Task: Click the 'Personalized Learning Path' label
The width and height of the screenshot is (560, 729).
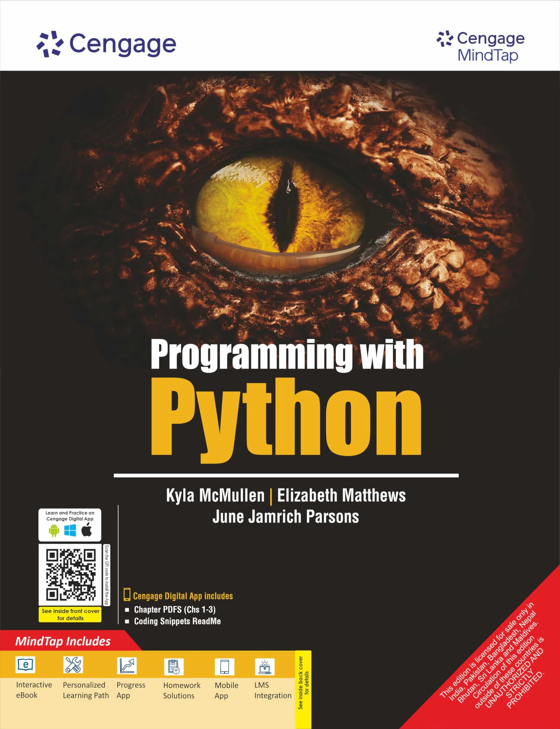Action: click(x=86, y=690)
